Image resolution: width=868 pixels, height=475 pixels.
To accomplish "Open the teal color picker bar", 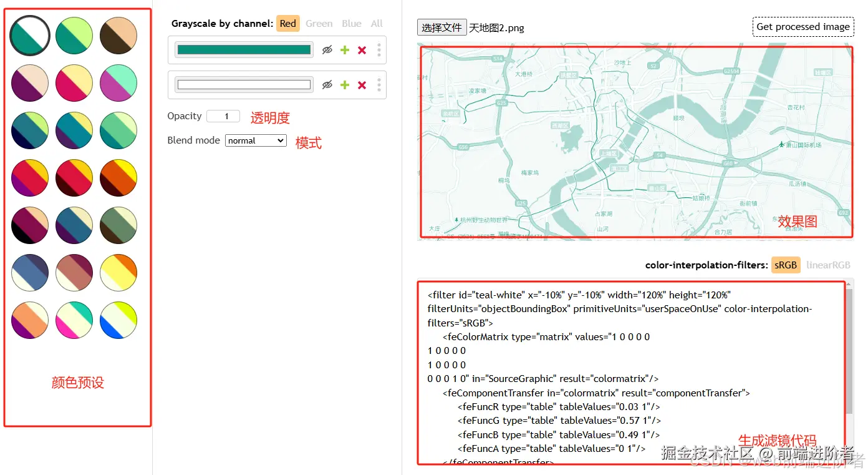I will [244, 50].
